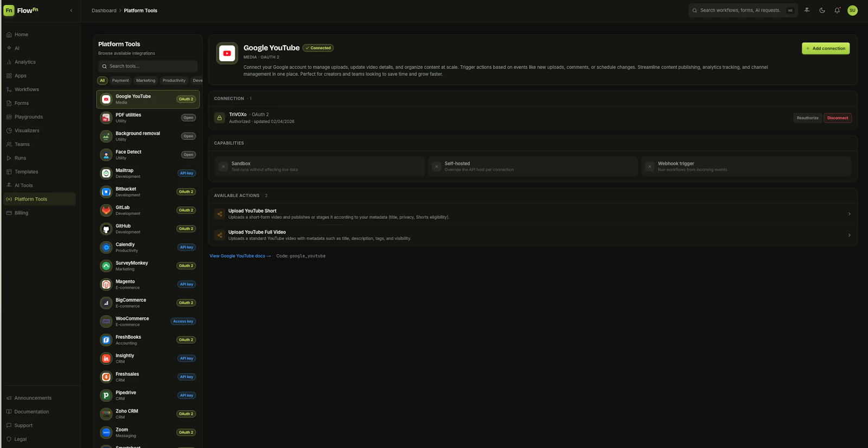Select the Zoom tool
This screenshot has width=868, height=448.
point(148,432)
